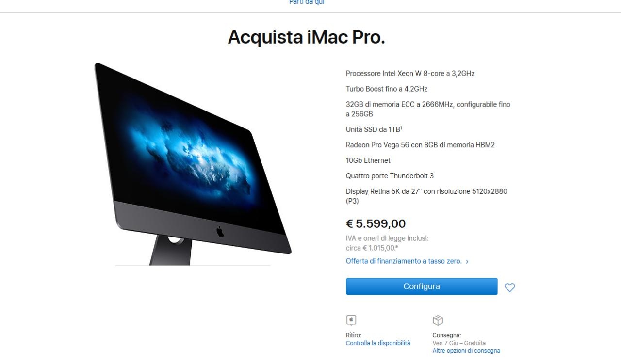Click the Acquista iMac Pro heading

pyautogui.click(x=307, y=37)
